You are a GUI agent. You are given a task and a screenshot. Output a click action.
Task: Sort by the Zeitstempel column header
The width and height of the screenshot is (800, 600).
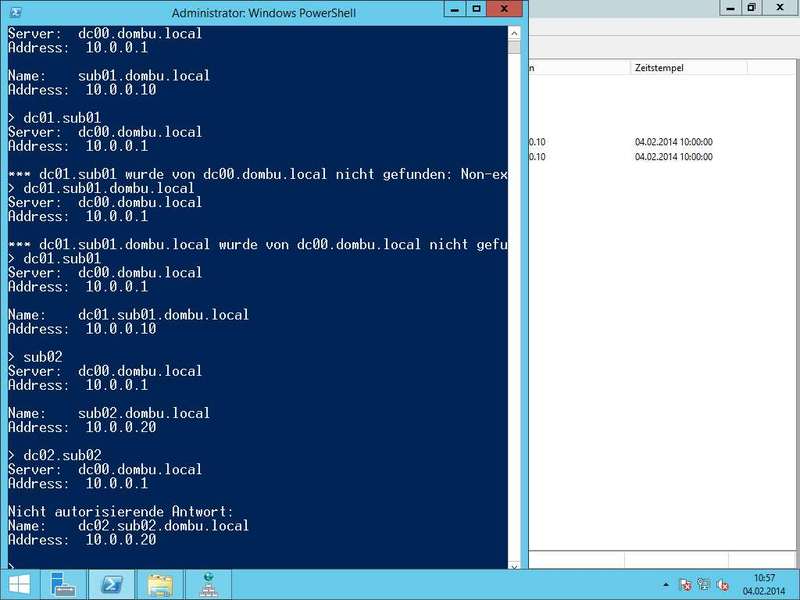coord(688,68)
